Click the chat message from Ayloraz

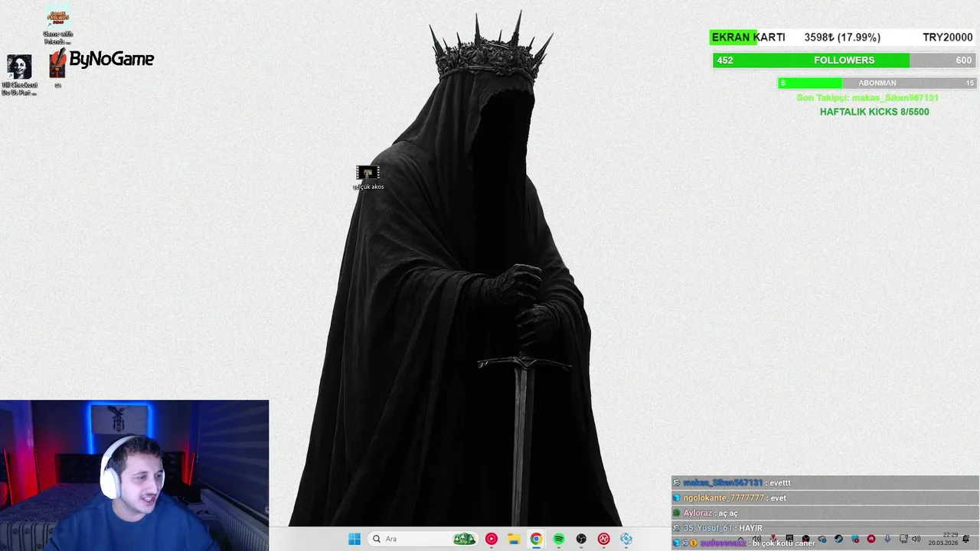825,513
